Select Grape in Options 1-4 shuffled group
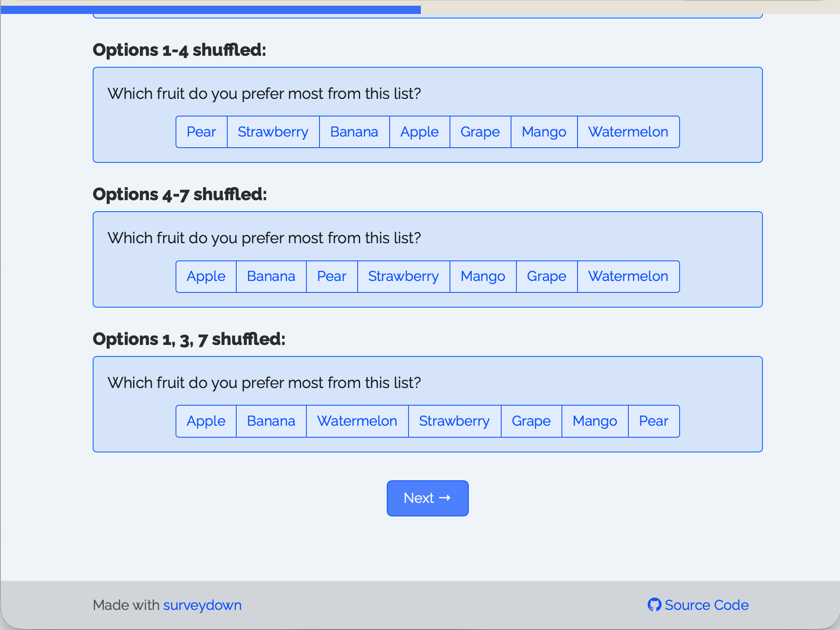This screenshot has width=840, height=630. point(480,132)
